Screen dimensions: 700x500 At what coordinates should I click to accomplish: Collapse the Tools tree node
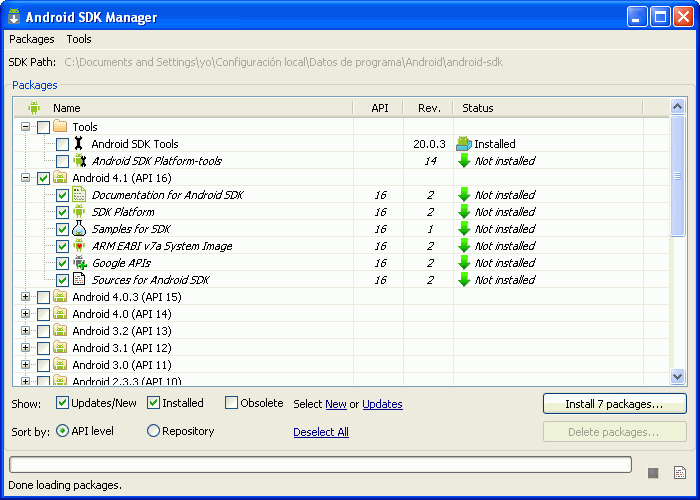[x=25, y=127]
